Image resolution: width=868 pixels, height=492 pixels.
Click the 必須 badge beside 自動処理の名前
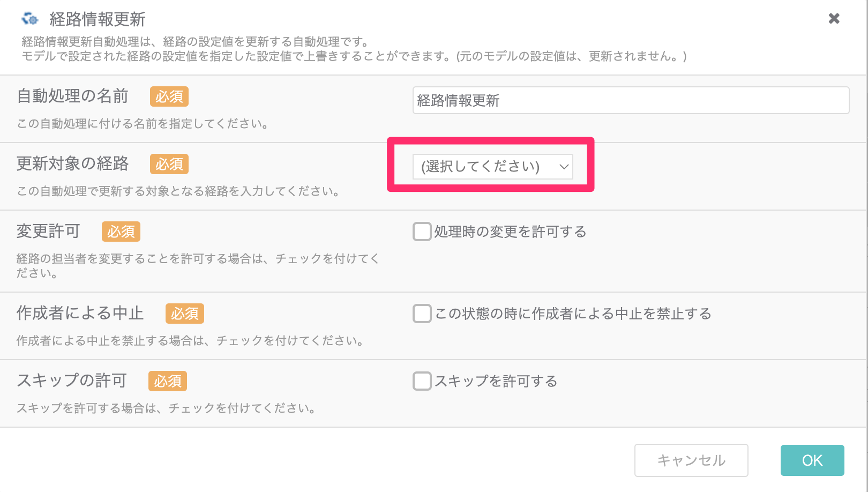[169, 96]
